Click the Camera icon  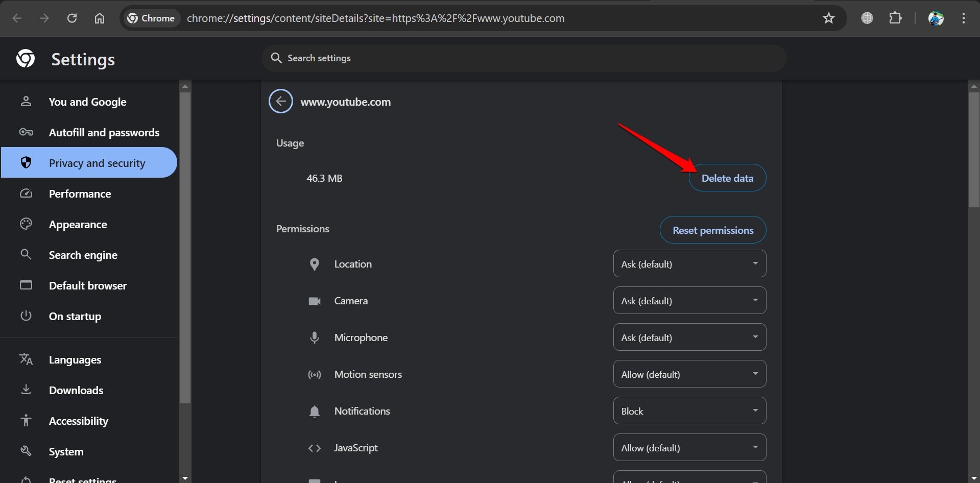click(315, 301)
